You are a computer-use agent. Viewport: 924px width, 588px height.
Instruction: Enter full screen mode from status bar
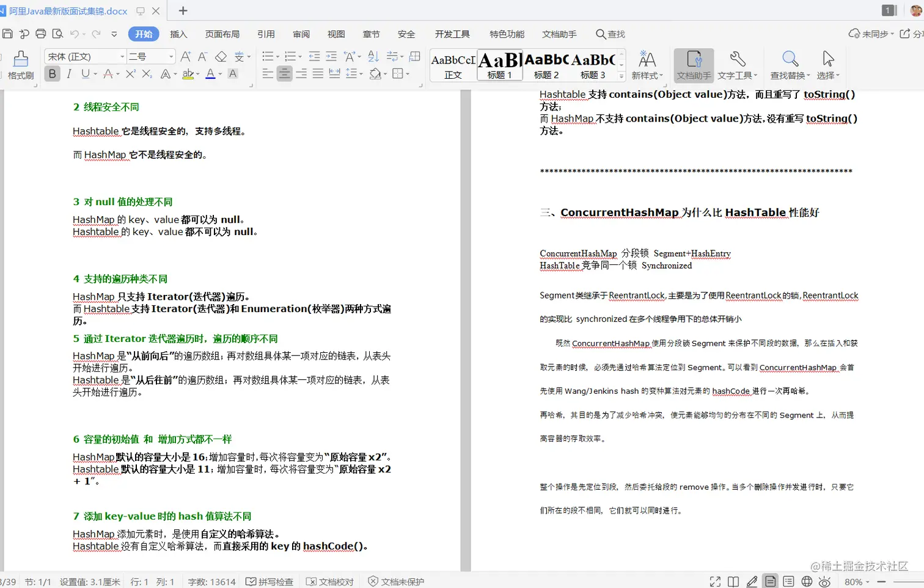coord(715,581)
